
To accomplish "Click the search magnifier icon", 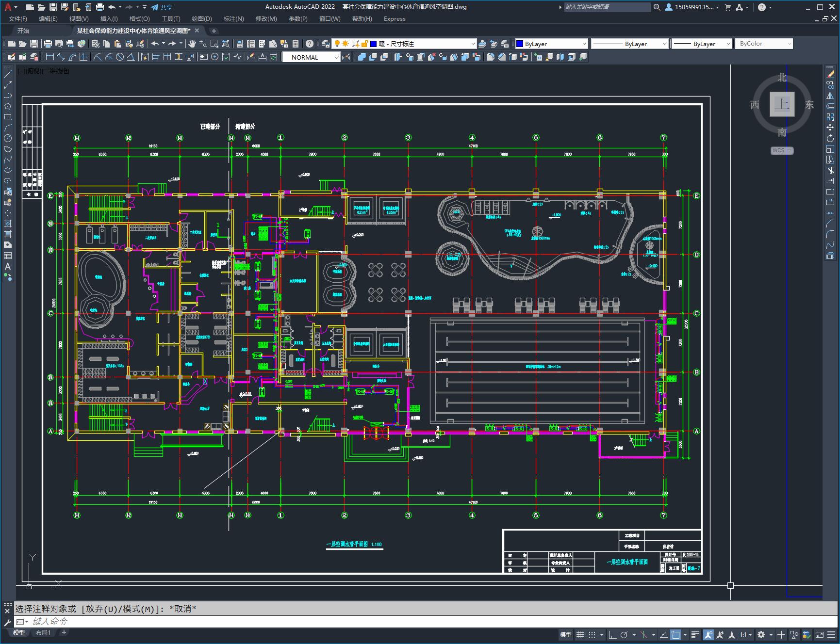I will [x=657, y=7].
